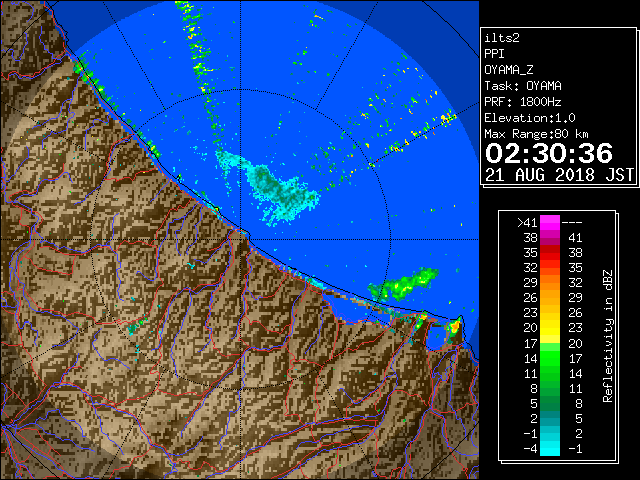Click the timestamp '02:30:36'
Image resolution: width=640 pixels, height=480 pixels.
tap(549, 153)
